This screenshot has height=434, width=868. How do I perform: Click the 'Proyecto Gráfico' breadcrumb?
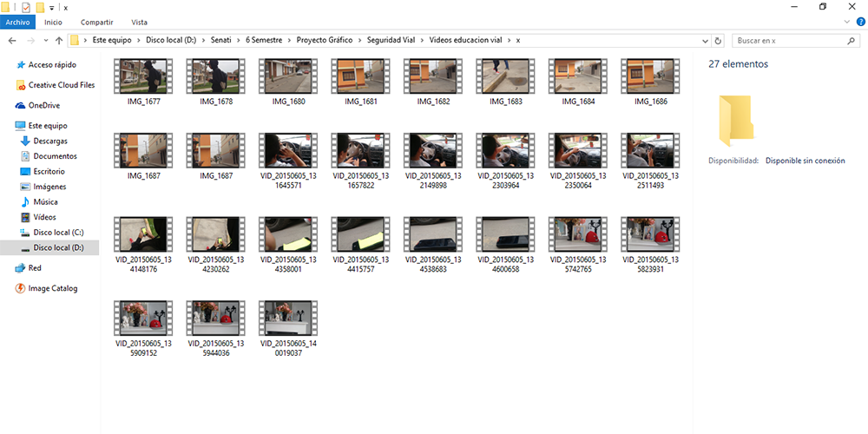click(325, 41)
